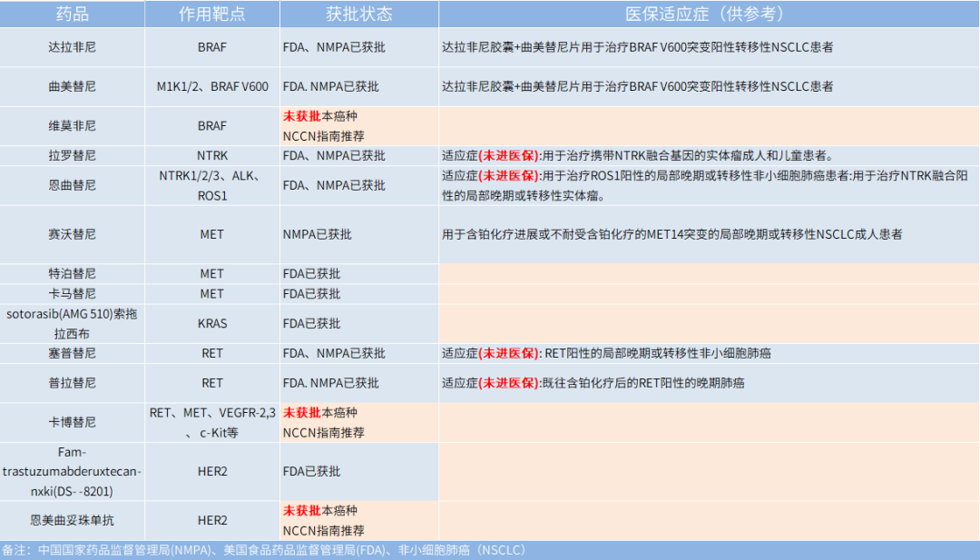Click 未获批本癌种 status in 恩美曲妥珠单抗 row
980x560 pixels.
click(x=323, y=520)
